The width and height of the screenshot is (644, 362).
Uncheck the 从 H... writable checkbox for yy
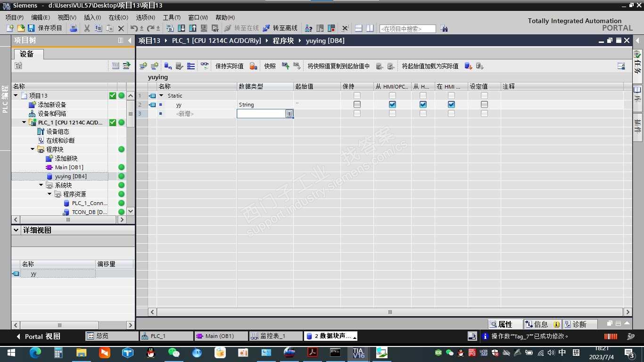tap(423, 105)
